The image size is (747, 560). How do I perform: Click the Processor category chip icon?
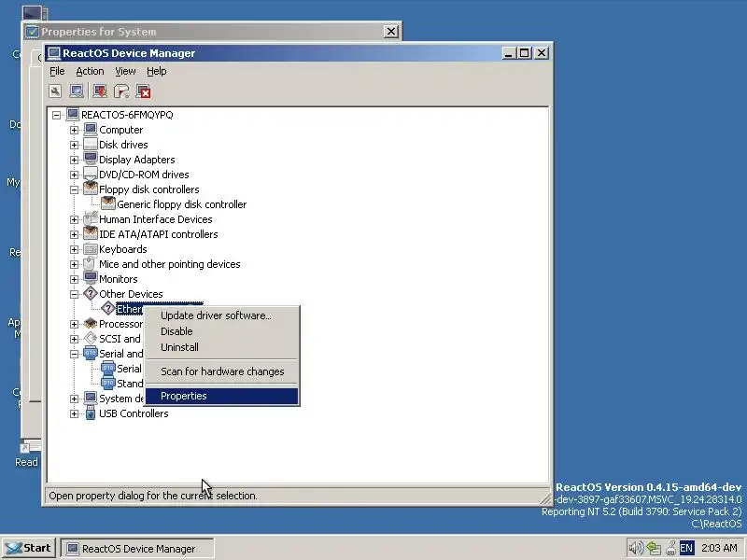click(x=90, y=324)
